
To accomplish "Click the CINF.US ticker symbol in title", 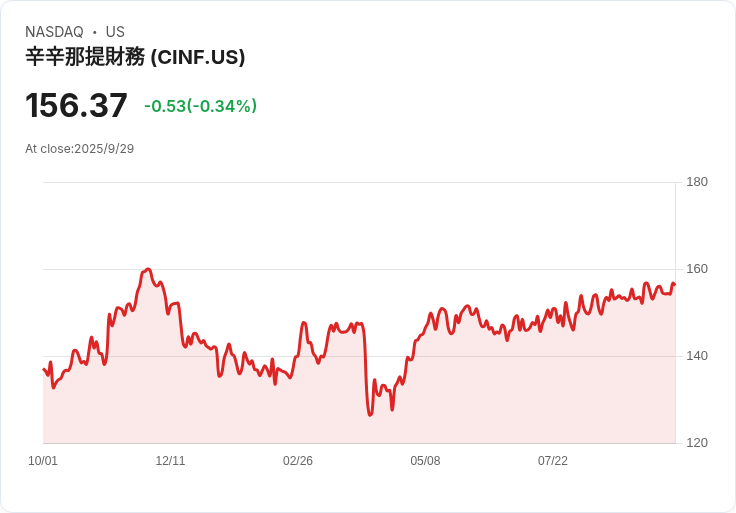I will [x=198, y=58].
